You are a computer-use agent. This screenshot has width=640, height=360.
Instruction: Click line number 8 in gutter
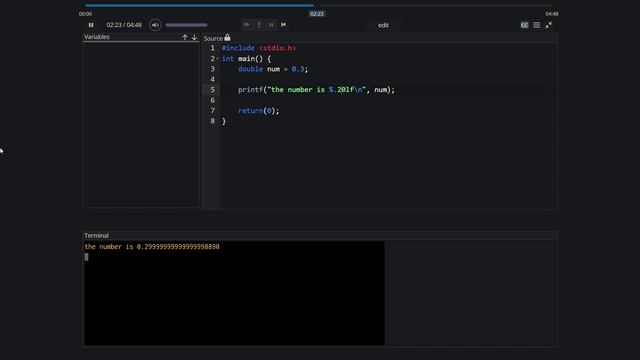pyautogui.click(x=212, y=121)
